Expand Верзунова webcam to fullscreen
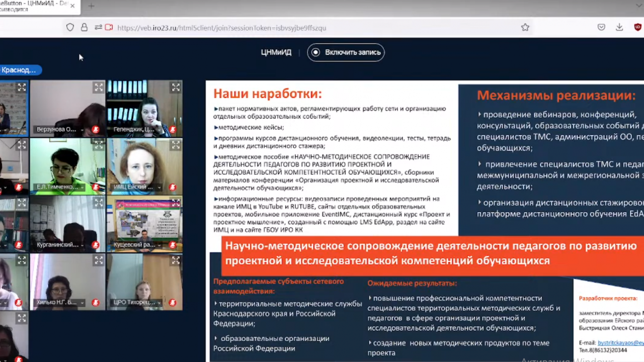This screenshot has height=362, width=644. [x=99, y=87]
